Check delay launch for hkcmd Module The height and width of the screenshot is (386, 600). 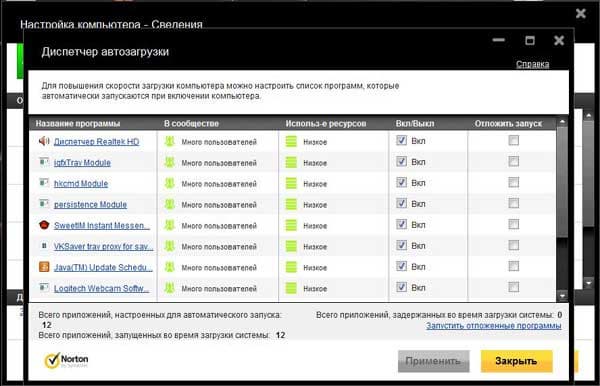(x=514, y=182)
